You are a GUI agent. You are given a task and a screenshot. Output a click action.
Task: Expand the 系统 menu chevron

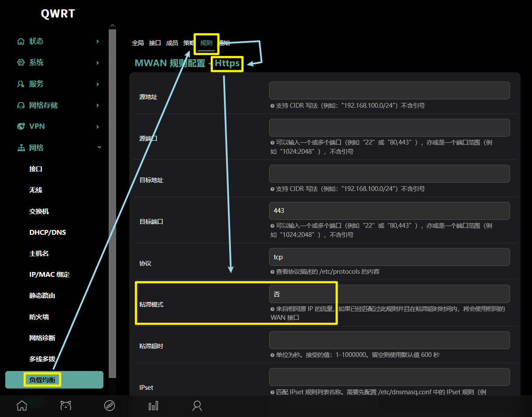pos(98,63)
